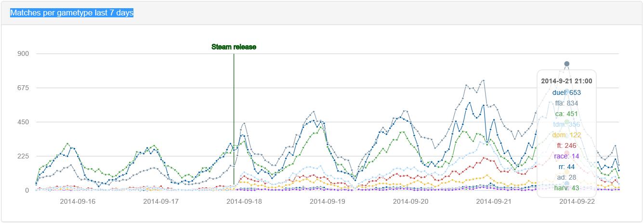Select the ffa: 834 tooltip entry
This screenshot has width=644, height=223.
pos(566,103)
